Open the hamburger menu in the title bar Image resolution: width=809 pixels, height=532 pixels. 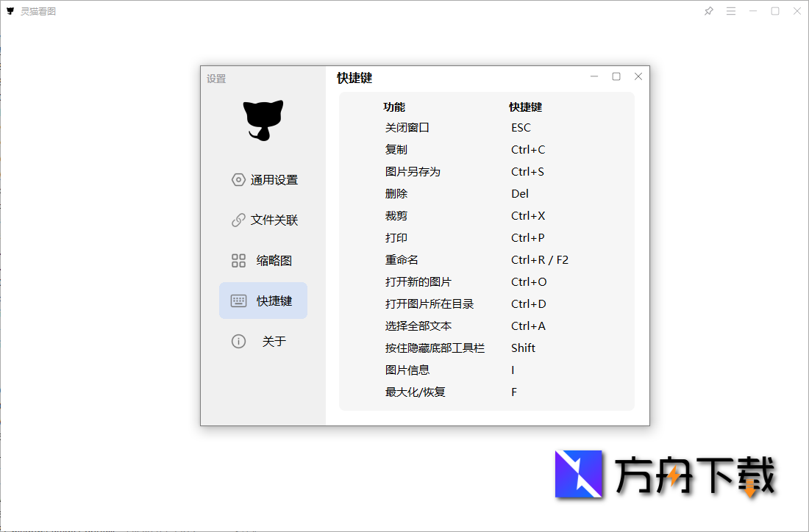pyautogui.click(x=730, y=11)
